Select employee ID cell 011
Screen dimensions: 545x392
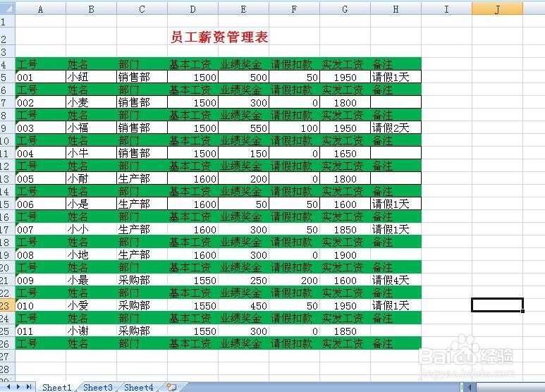[x=41, y=331]
